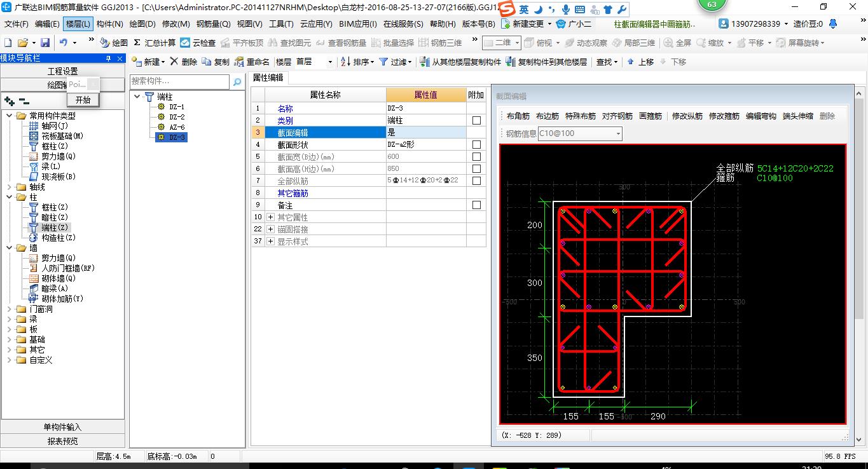Open the 钢筋信息 C10@100 dropdown
868x469 pixels.
[x=617, y=133]
